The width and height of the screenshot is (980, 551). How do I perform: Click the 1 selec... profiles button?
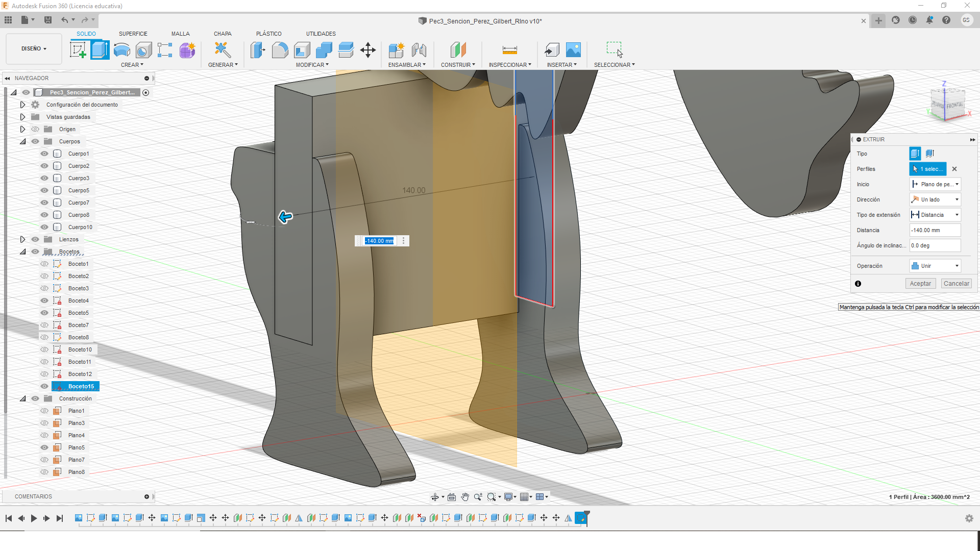(x=928, y=169)
